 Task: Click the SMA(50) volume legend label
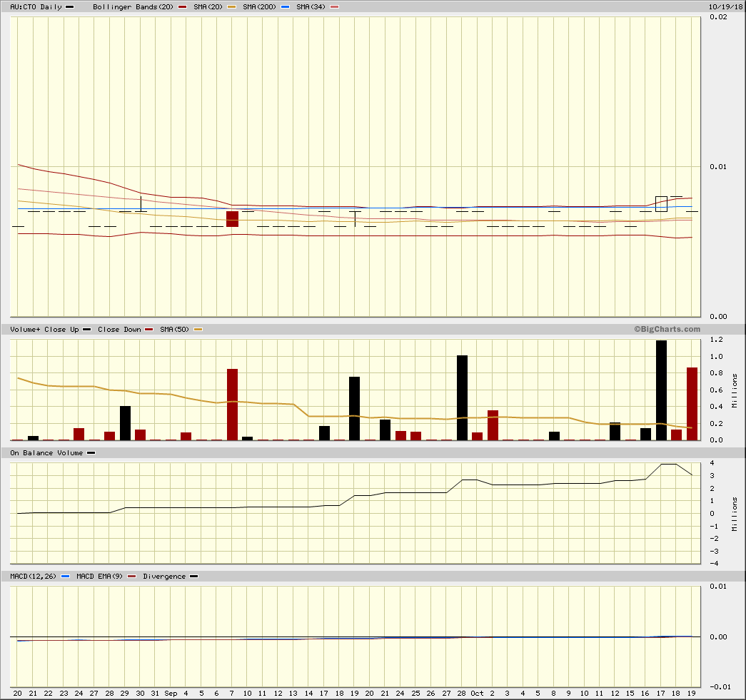175,330
